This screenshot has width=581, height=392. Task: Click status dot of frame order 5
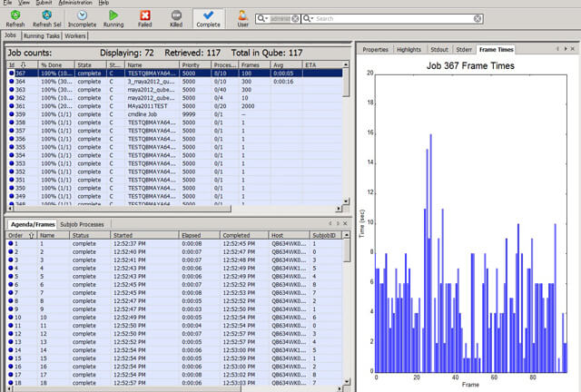[11, 276]
